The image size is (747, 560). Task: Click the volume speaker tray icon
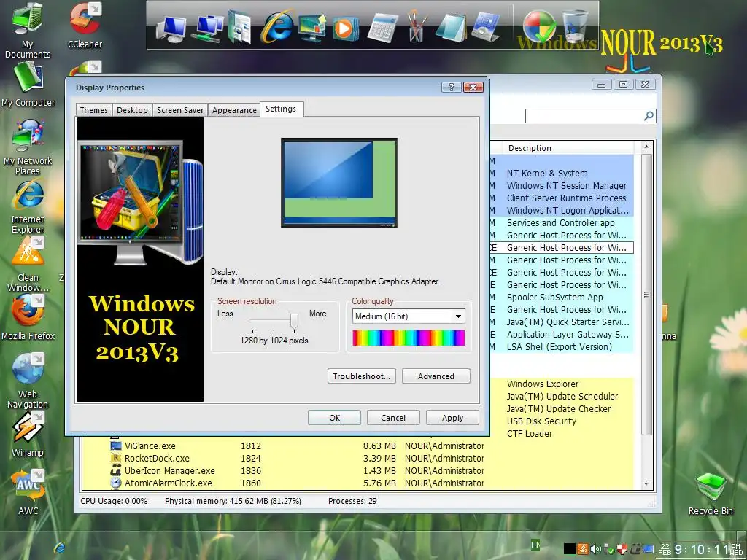pyautogui.click(x=595, y=549)
